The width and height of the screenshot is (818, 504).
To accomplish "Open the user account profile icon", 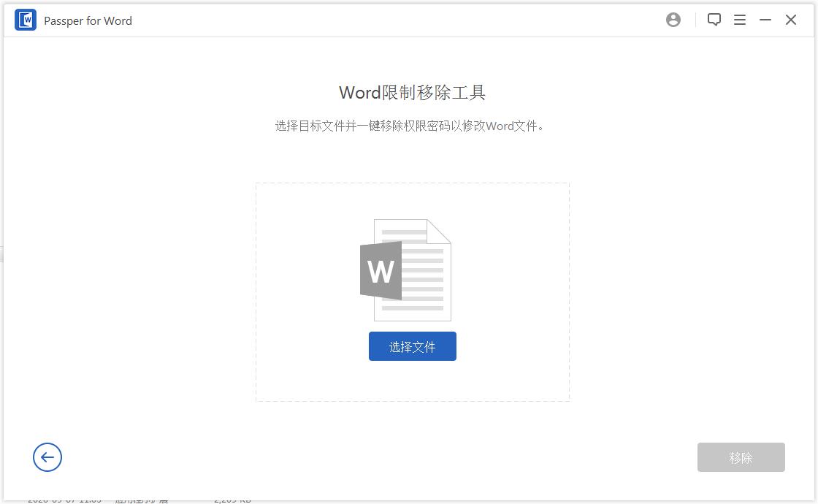I will (x=673, y=20).
